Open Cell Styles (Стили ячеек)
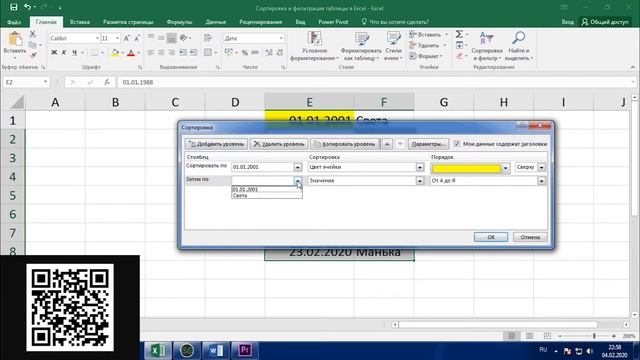640x360 pixels. [393, 46]
